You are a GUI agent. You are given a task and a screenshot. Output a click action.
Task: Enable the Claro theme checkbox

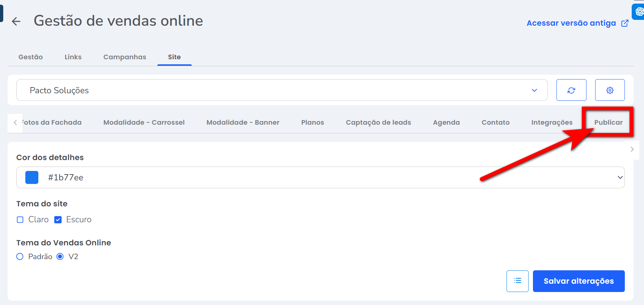20,220
